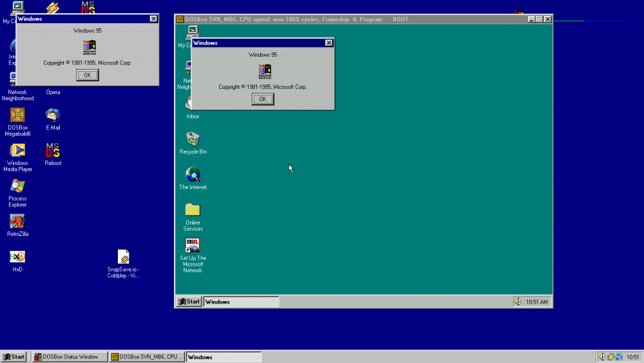Click the DOSBox SVN_MB6 title bar text

296,19
